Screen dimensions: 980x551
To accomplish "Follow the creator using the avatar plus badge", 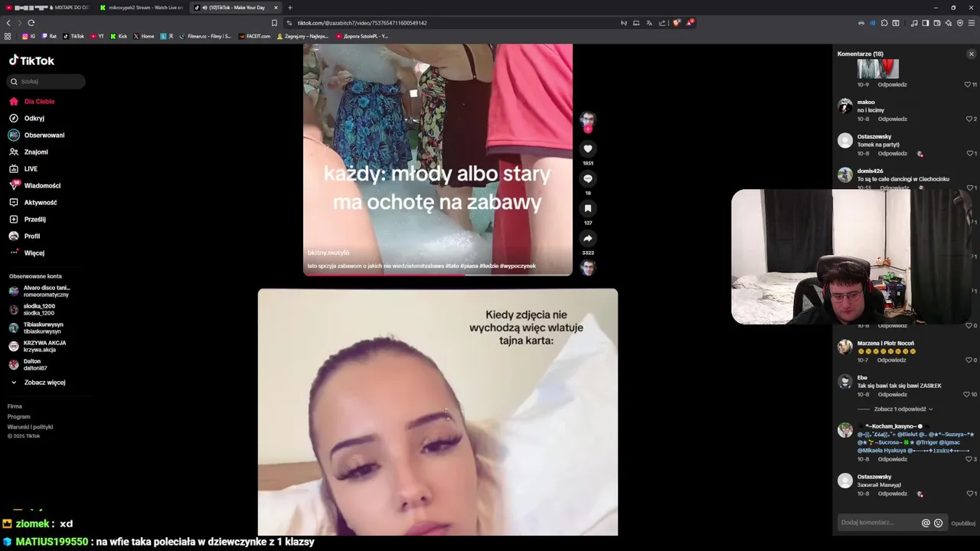I will click(x=588, y=129).
